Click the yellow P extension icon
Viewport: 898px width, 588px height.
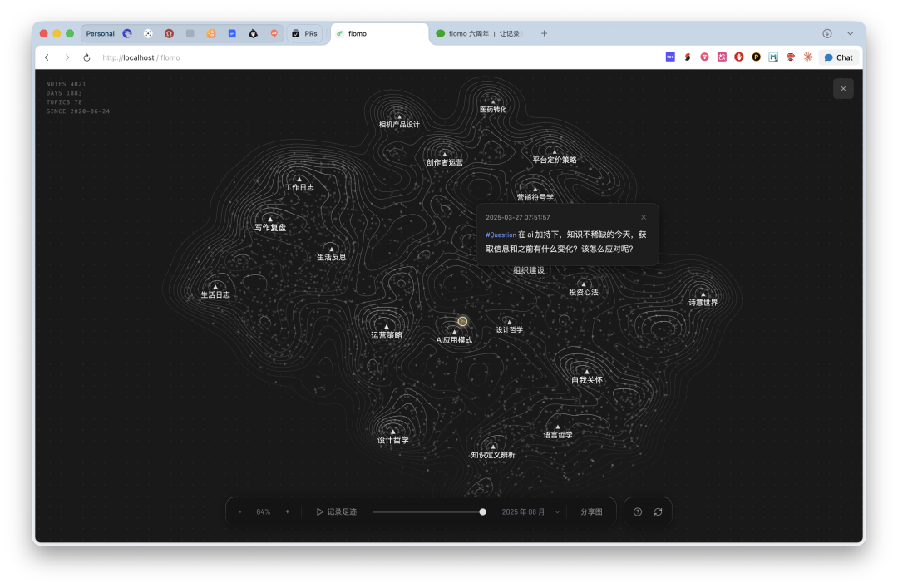[x=756, y=57]
